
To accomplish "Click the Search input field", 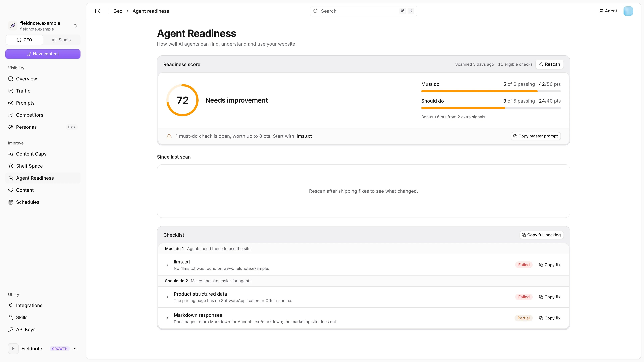I will coord(363,11).
